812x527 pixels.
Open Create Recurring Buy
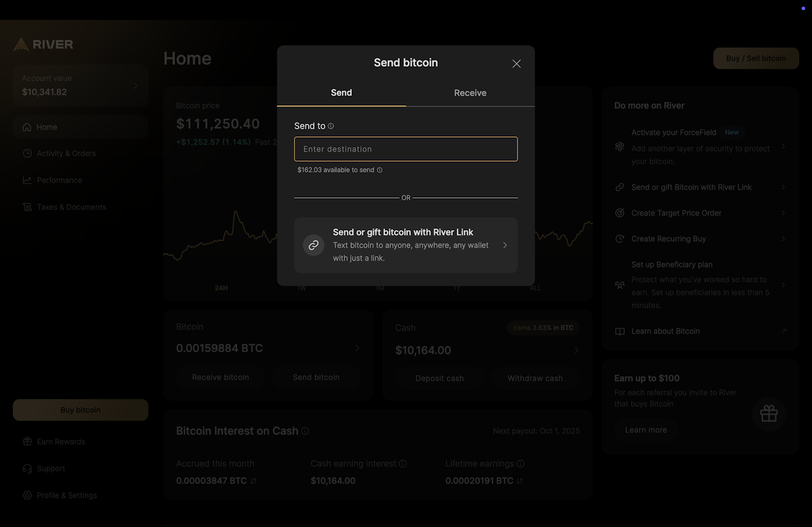700,239
